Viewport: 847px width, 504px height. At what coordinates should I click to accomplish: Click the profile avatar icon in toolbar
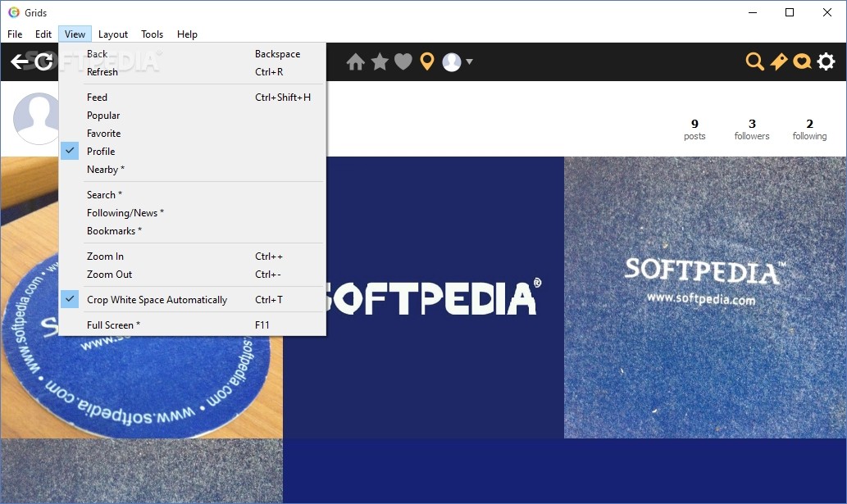452,62
